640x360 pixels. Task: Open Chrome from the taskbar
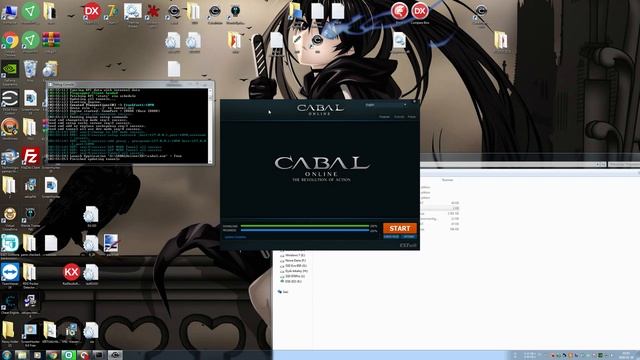(52, 355)
